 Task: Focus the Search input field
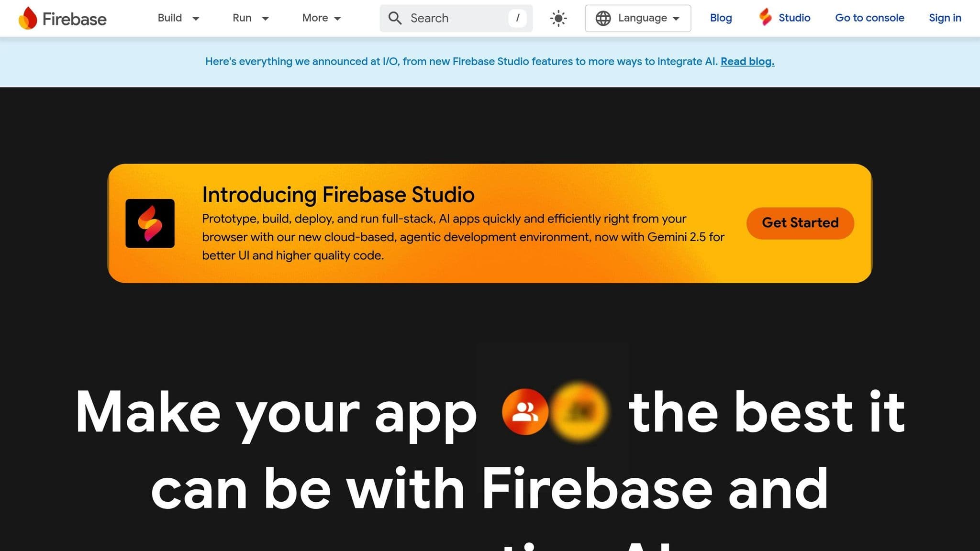(x=456, y=18)
